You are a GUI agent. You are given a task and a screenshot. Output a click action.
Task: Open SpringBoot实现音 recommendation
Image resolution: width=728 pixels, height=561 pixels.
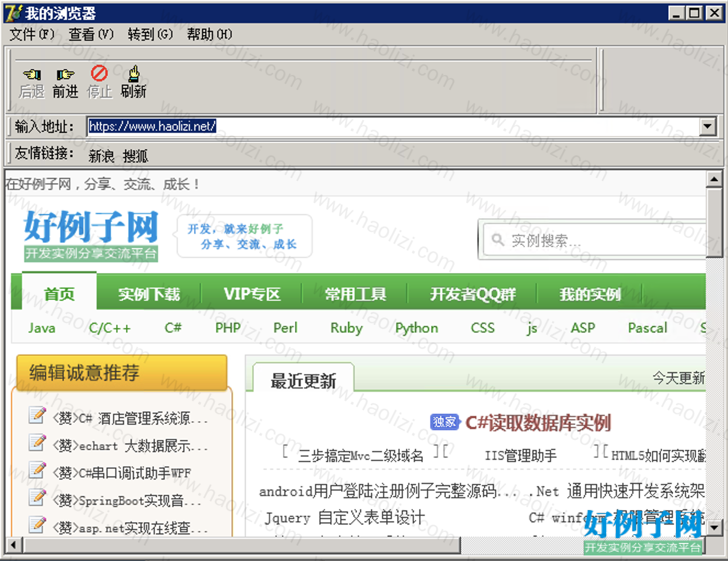[127, 501]
